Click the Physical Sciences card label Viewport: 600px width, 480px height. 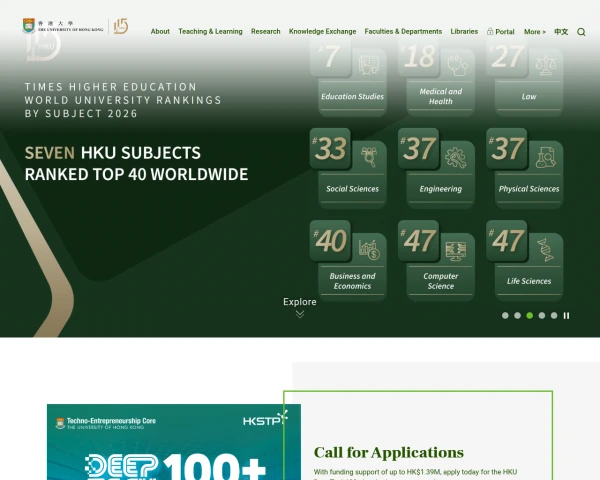point(528,189)
